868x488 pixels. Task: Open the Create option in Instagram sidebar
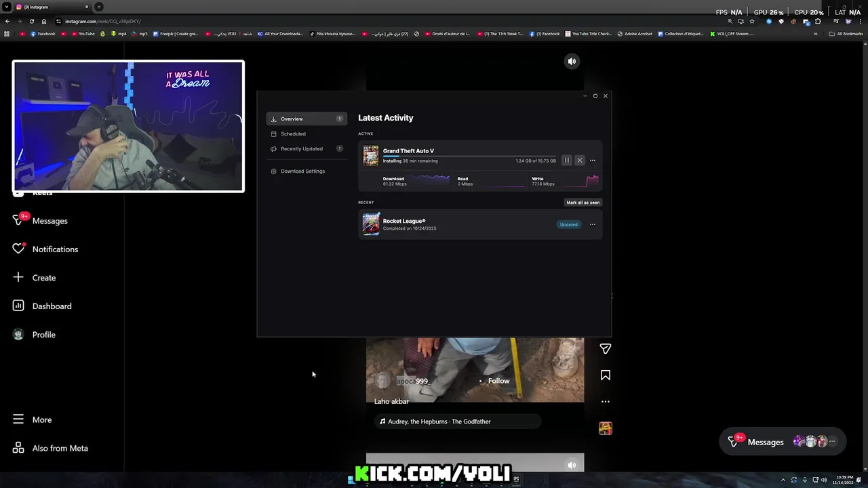point(44,278)
